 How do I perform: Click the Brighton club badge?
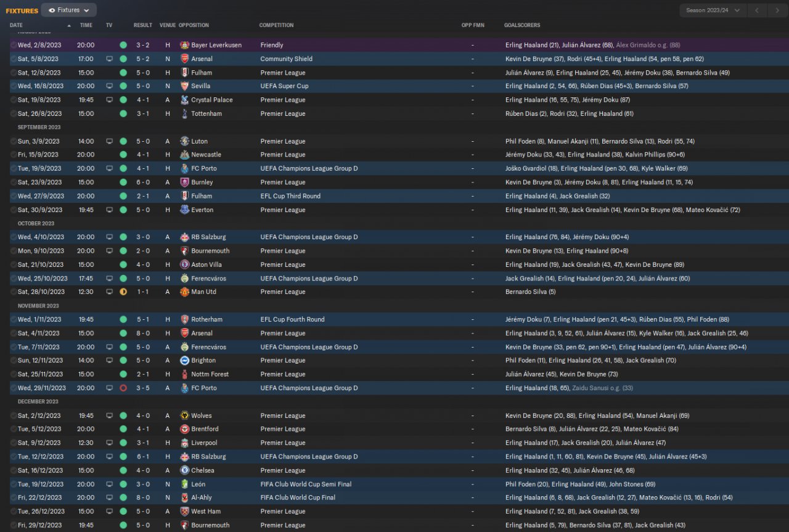pos(184,361)
